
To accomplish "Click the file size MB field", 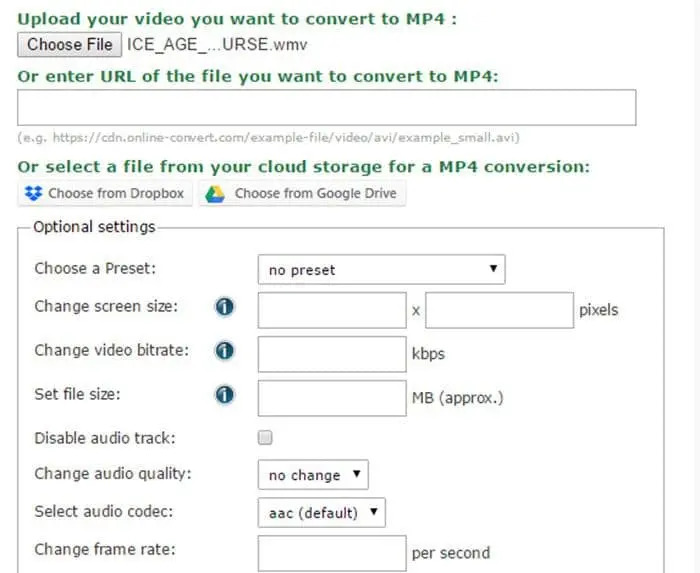I will point(332,398).
